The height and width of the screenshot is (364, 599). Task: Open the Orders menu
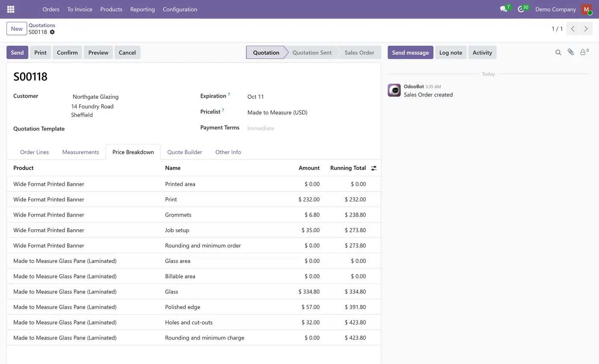(x=51, y=9)
